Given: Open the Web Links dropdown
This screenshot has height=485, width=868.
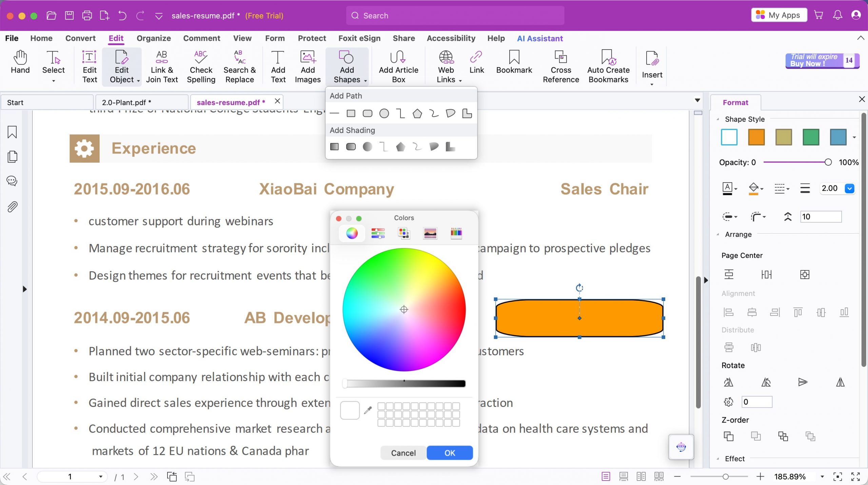Looking at the screenshot, I should (460, 81).
